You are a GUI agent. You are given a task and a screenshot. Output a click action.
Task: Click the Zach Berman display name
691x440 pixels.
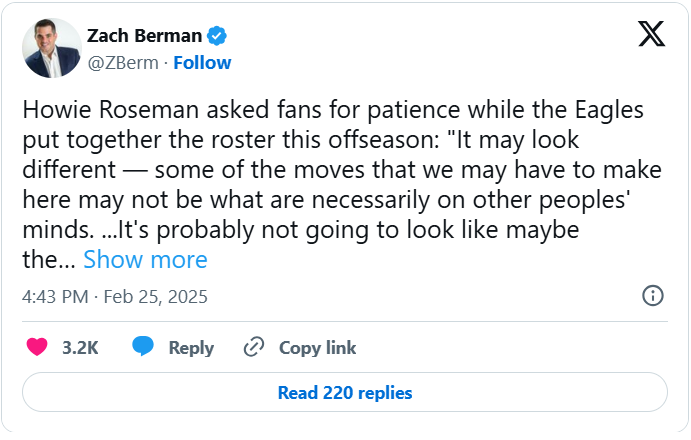click(x=145, y=36)
